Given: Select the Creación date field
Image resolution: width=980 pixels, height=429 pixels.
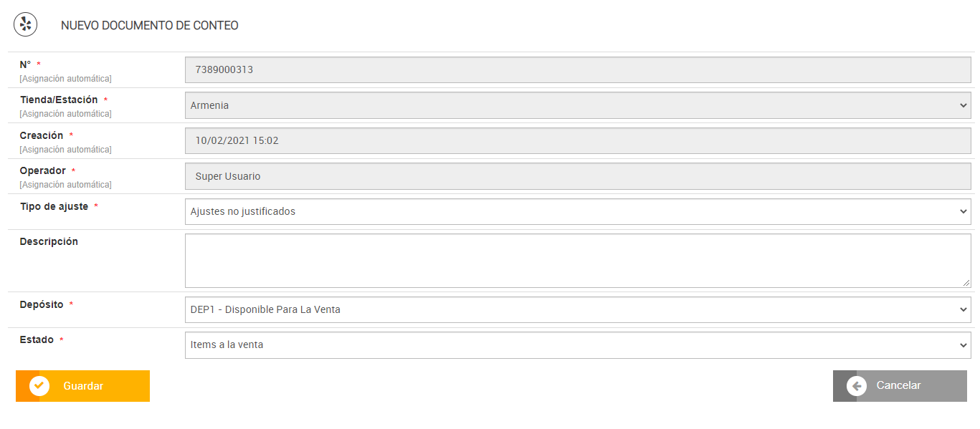Looking at the screenshot, I should (x=577, y=141).
